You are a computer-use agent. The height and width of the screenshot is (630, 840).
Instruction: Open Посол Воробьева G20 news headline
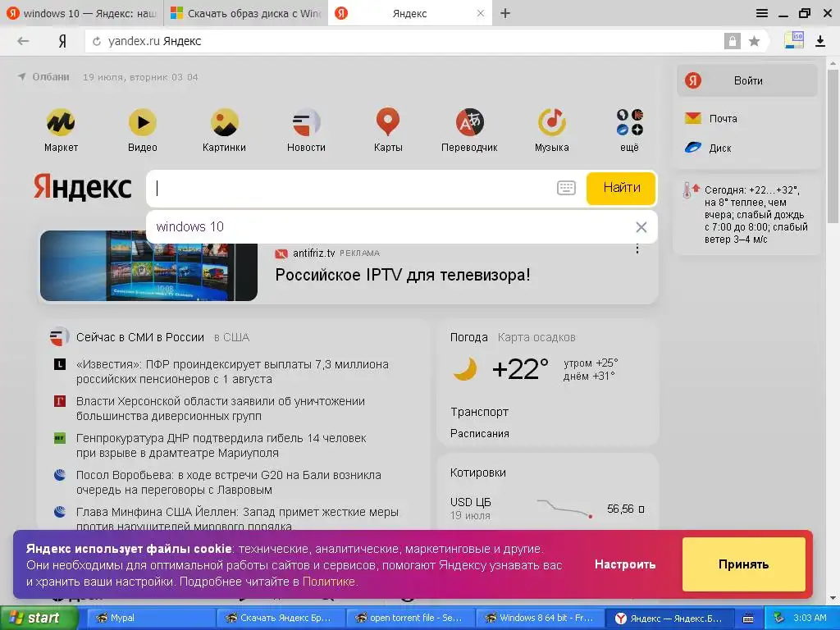point(228,482)
